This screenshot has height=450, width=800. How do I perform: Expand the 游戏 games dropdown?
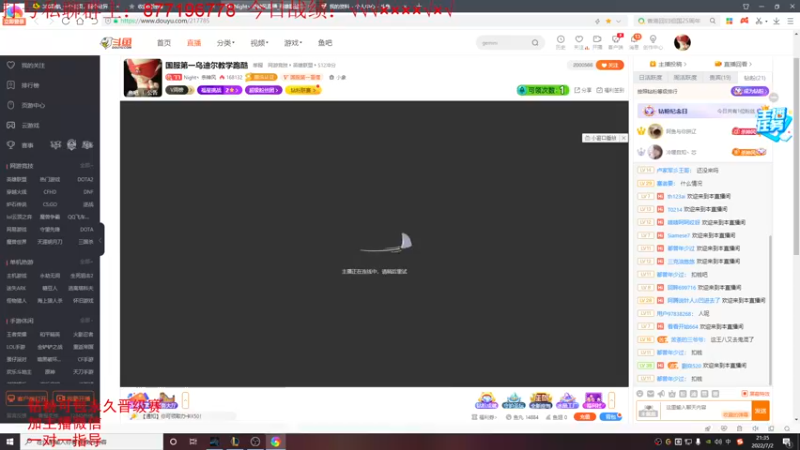pyautogui.click(x=293, y=43)
